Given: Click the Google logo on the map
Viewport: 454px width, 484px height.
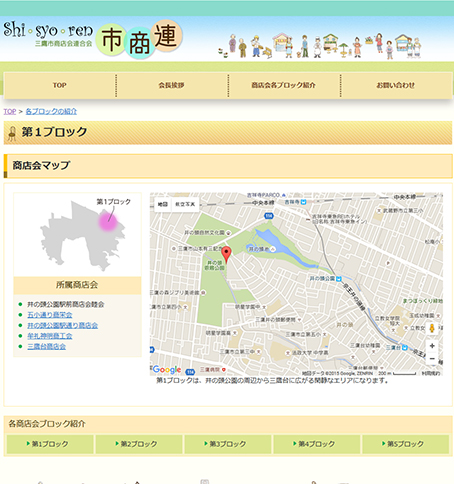Looking at the screenshot, I should (x=167, y=369).
